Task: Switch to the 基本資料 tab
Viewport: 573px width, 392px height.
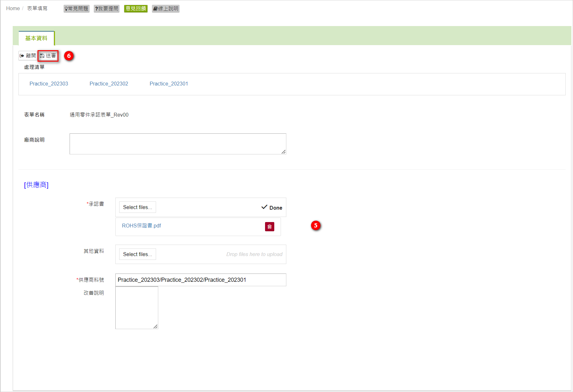Action: point(36,38)
